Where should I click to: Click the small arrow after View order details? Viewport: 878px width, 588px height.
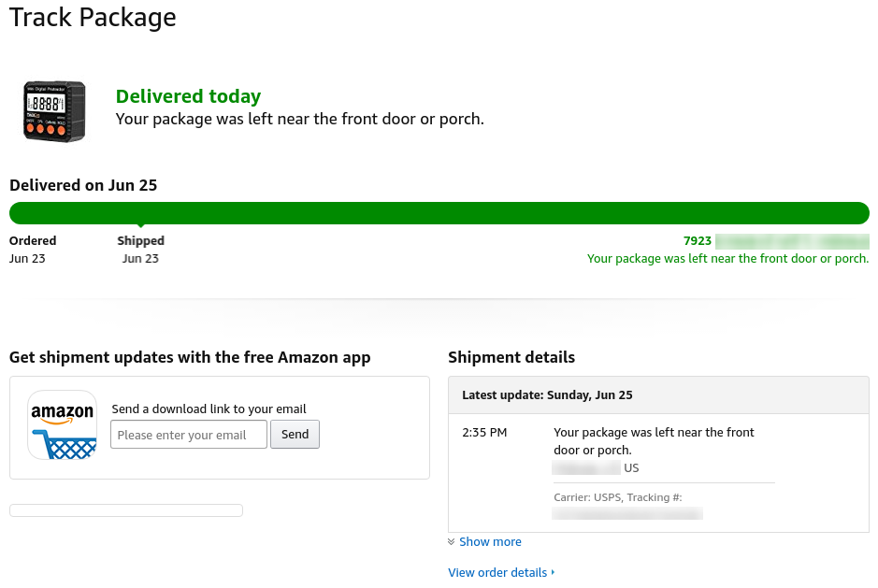click(x=553, y=572)
